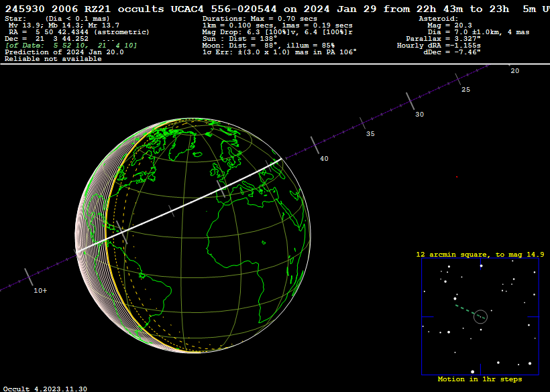Click the '1σ Err: ±(3.0 x 1.0) mas in PA 106°' line
This screenshot has width=550, height=392.
(x=280, y=52)
